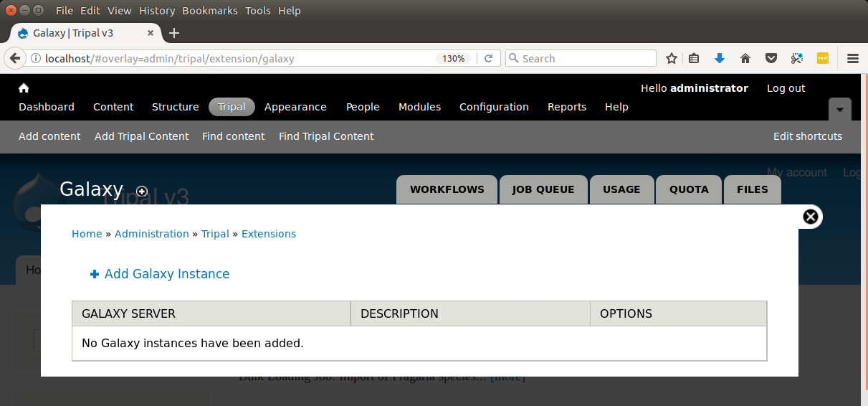Open Dashboard in admin menu
The height and width of the screenshot is (406, 868).
(x=47, y=107)
